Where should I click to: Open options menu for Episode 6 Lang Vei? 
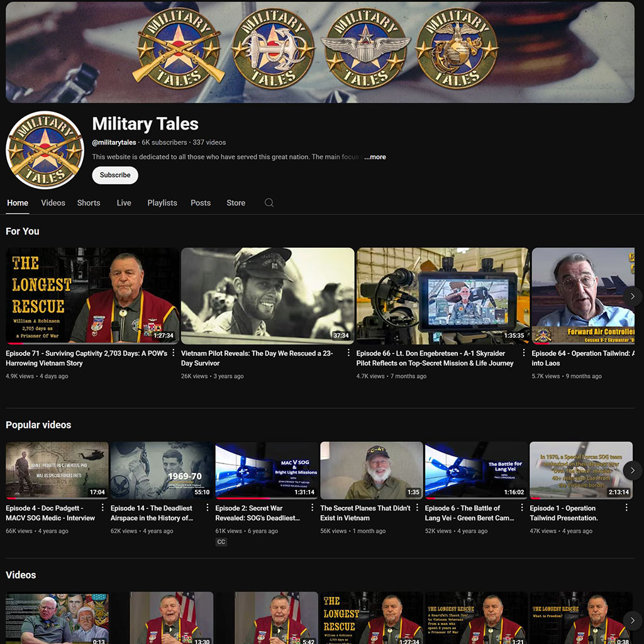pyautogui.click(x=521, y=508)
